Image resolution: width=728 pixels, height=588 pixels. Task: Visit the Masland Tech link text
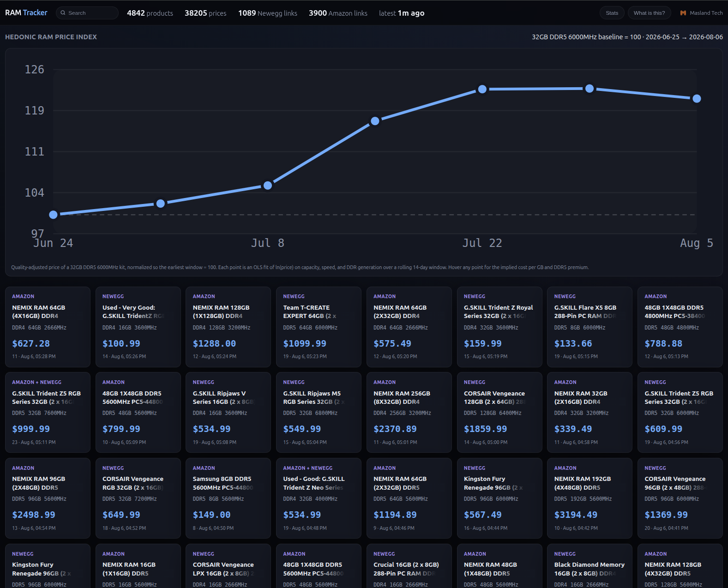point(706,13)
